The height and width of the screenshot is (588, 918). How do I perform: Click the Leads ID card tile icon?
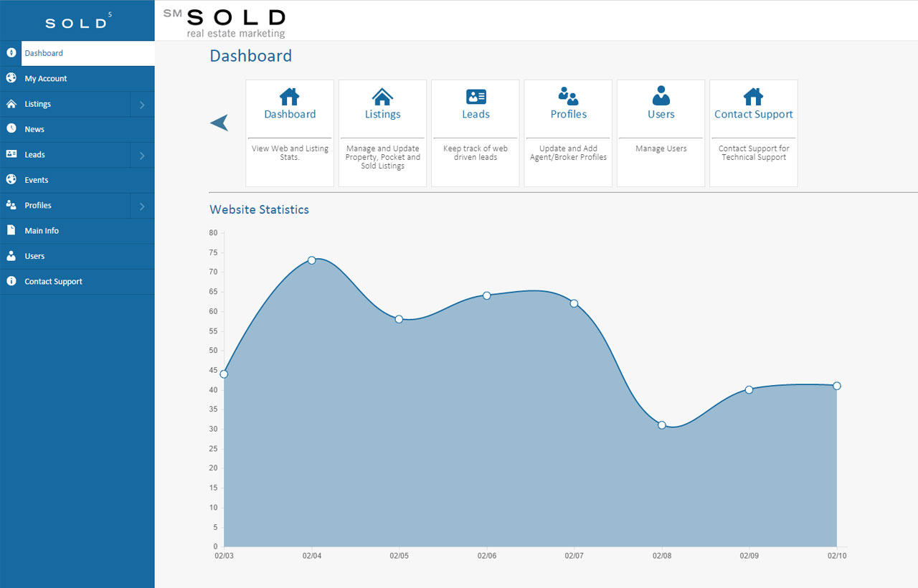point(475,97)
